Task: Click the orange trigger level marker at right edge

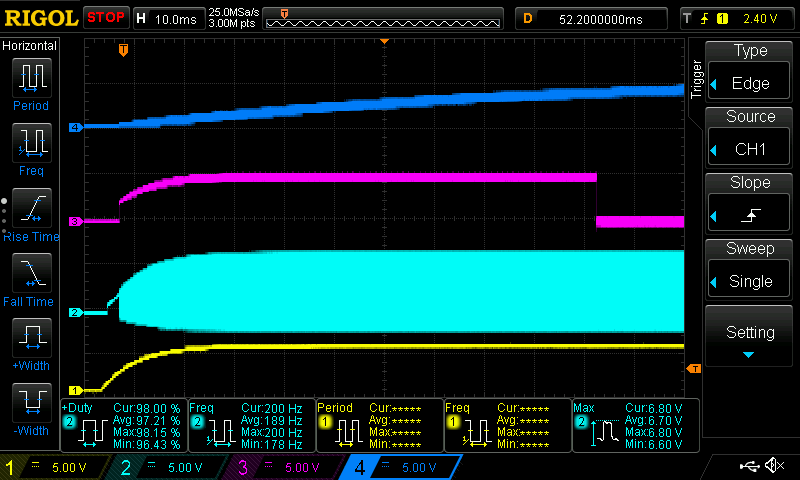Action: click(693, 368)
